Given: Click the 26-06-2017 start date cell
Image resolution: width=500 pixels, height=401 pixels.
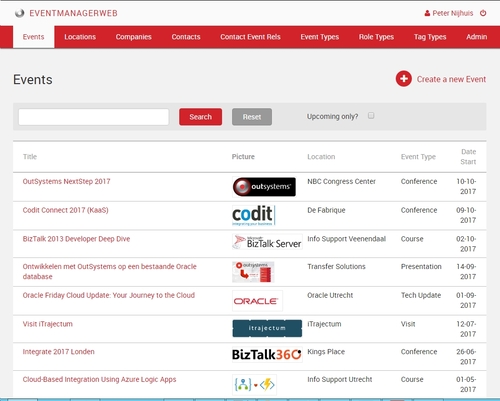Looking at the screenshot, I should [466, 356].
